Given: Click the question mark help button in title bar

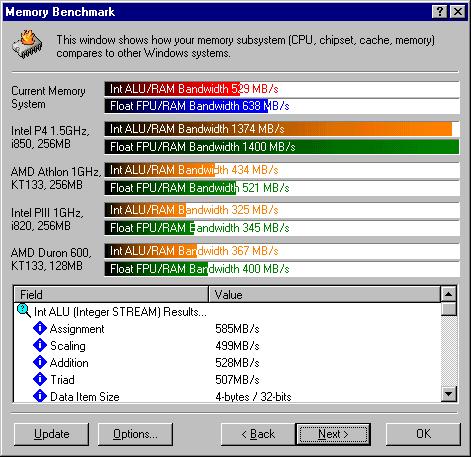Looking at the screenshot, I should point(440,12).
